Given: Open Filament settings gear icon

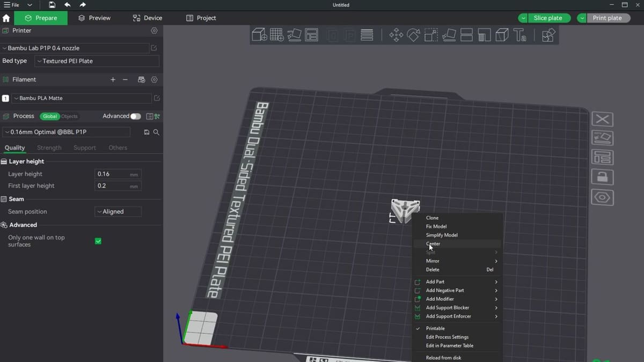Looking at the screenshot, I should pos(155,79).
